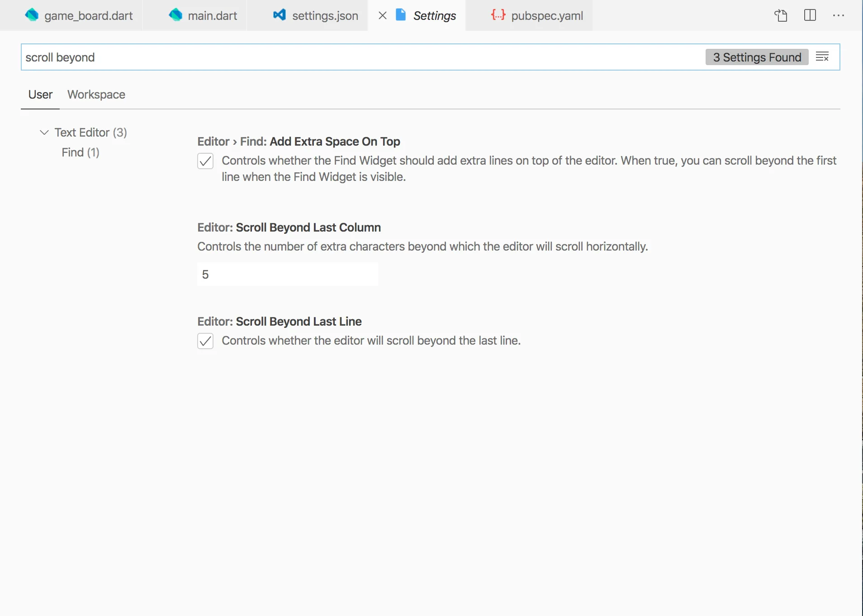Image resolution: width=863 pixels, height=616 pixels.
Task: Disable Scroll Beyond Last Line
Action: pos(205,341)
